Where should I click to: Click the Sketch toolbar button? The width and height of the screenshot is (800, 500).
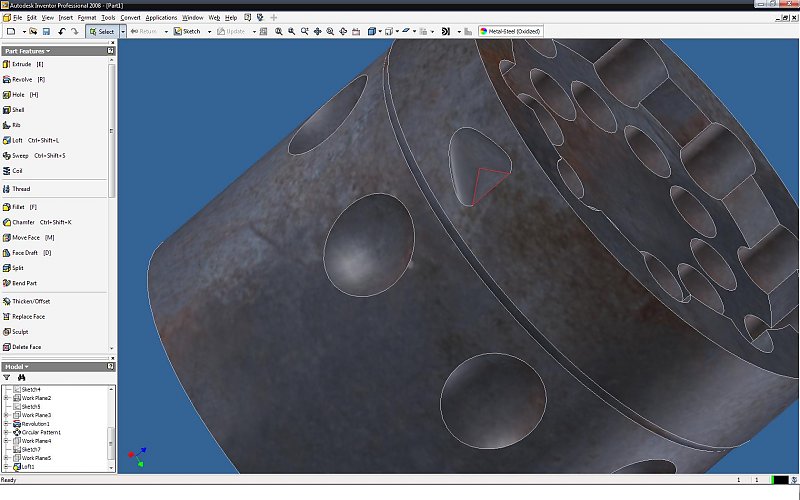(187, 31)
